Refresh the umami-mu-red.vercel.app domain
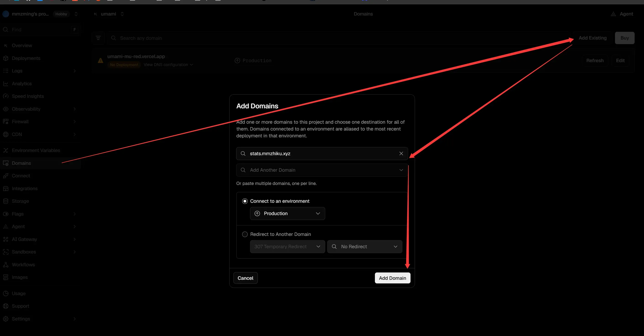The image size is (644, 336). click(x=595, y=61)
